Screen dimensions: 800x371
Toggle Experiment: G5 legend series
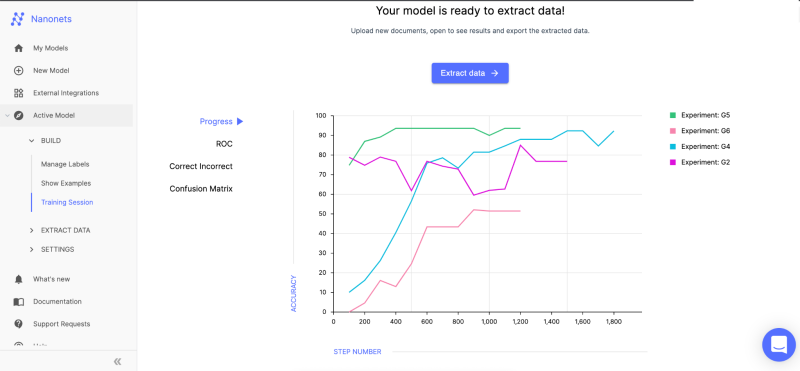pyautogui.click(x=699, y=115)
